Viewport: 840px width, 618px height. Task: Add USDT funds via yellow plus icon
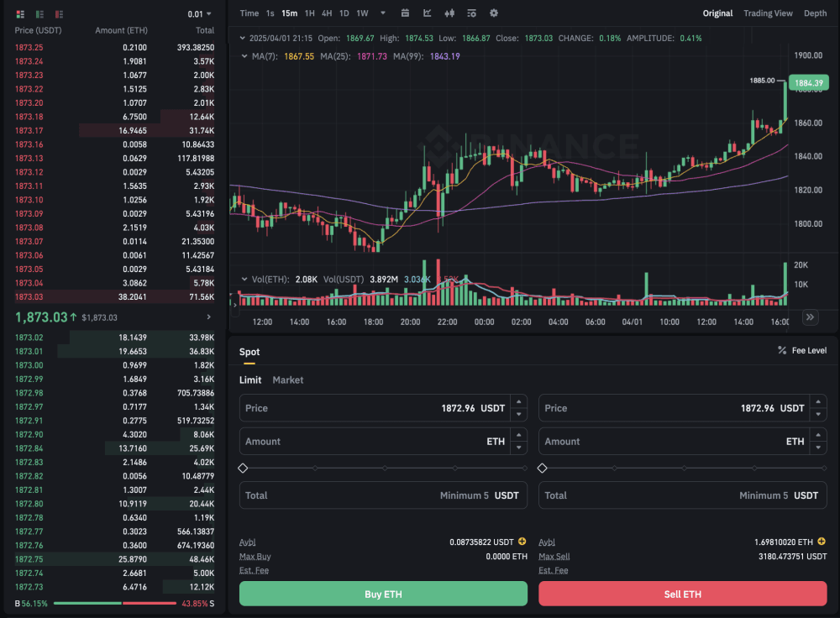(x=522, y=542)
